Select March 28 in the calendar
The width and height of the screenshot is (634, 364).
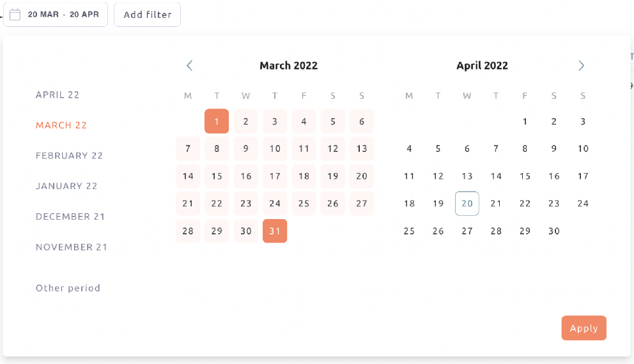point(188,231)
